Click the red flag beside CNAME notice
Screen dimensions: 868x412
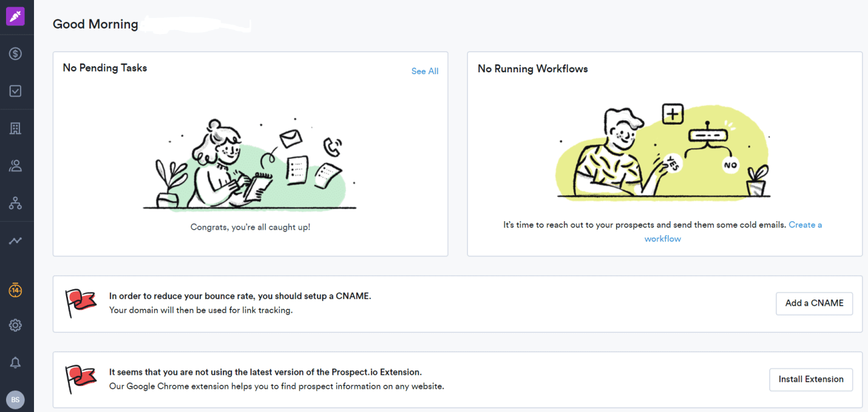81,303
